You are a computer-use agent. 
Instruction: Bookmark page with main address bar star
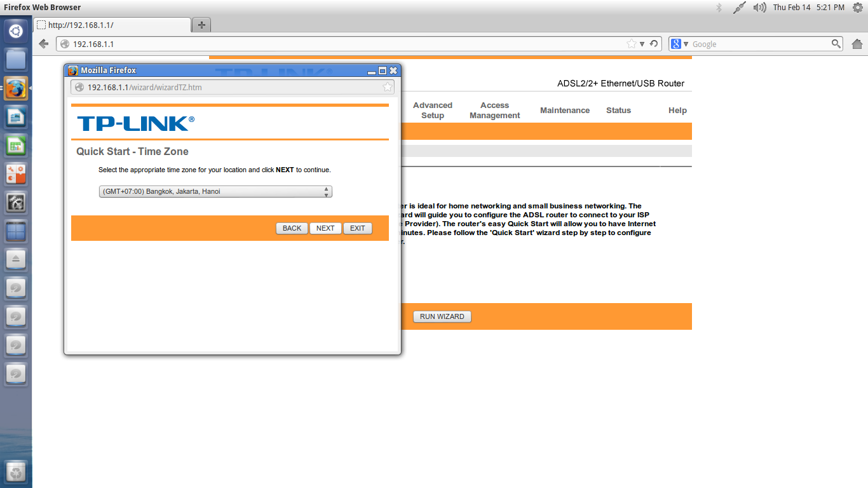[632, 44]
